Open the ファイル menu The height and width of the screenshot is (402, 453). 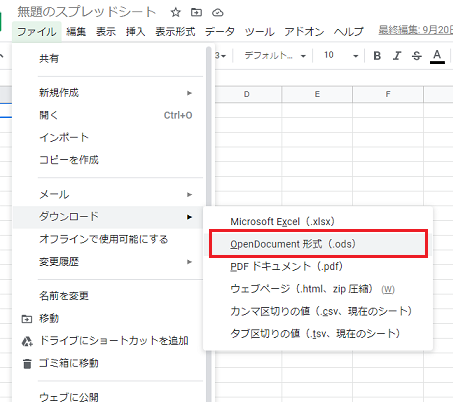pyautogui.click(x=37, y=32)
